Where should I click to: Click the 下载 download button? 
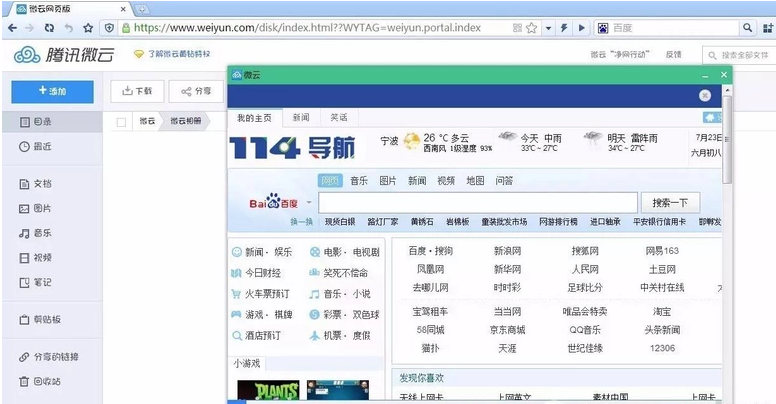[136, 91]
